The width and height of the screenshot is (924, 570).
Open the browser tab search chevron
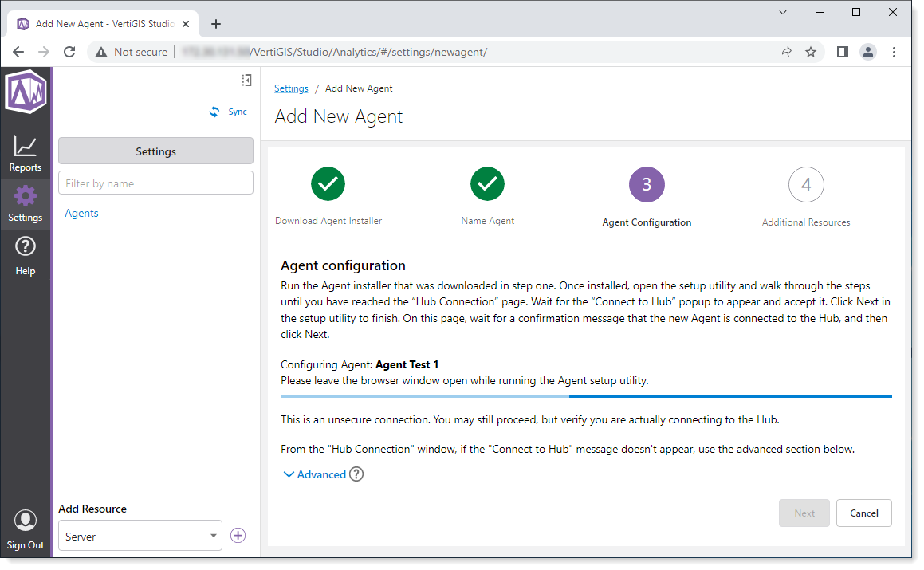click(783, 12)
